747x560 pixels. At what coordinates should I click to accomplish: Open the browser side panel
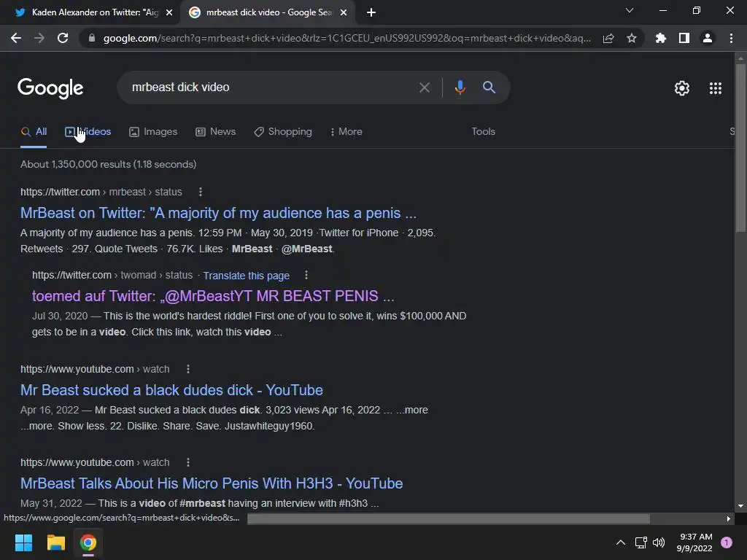coord(684,38)
